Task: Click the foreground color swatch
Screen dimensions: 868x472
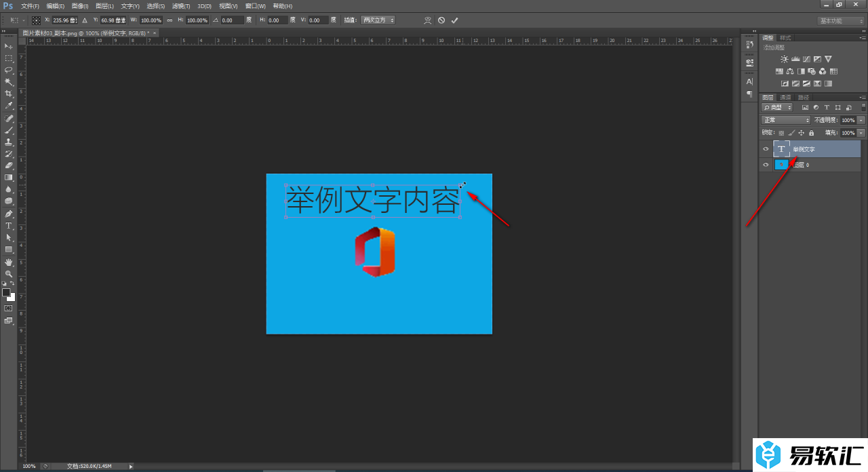Action: point(6,292)
